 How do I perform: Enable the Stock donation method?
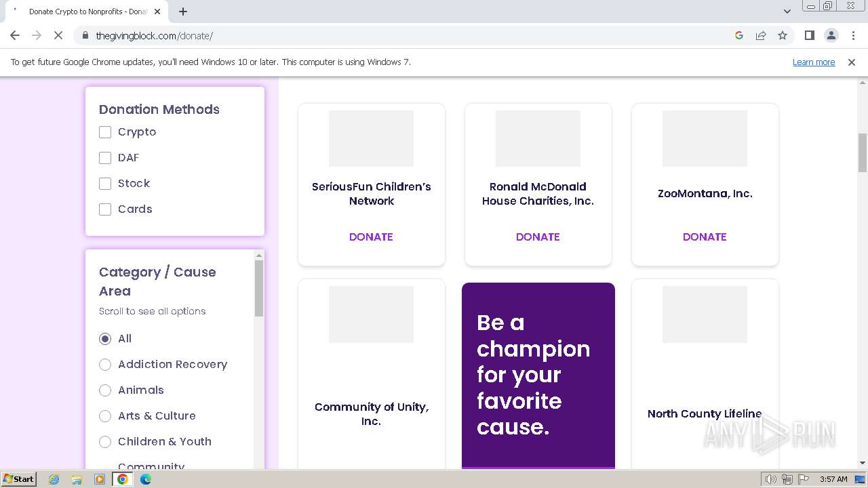point(105,184)
